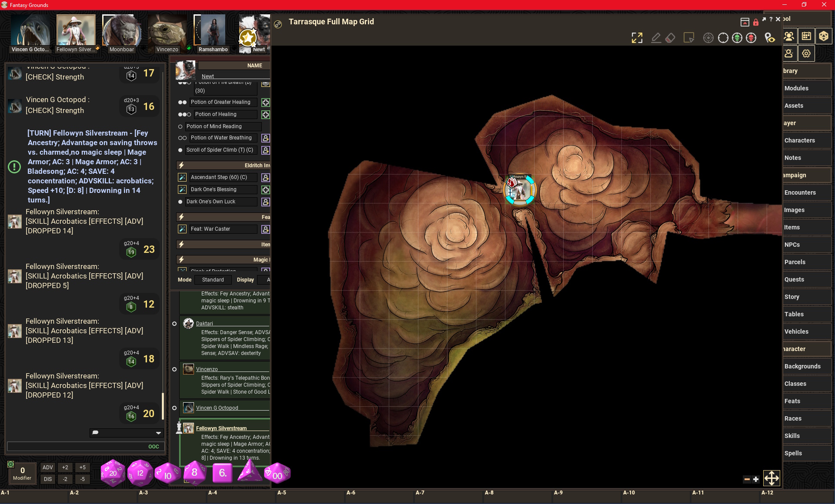The height and width of the screenshot is (504, 835).
Task: Click the map pin visibility icon
Action: pos(770,38)
